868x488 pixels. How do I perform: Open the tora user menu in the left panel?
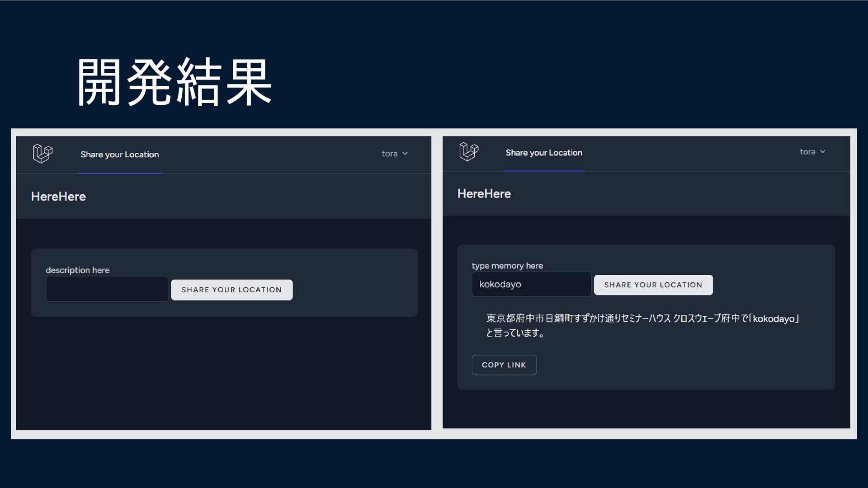click(390, 154)
